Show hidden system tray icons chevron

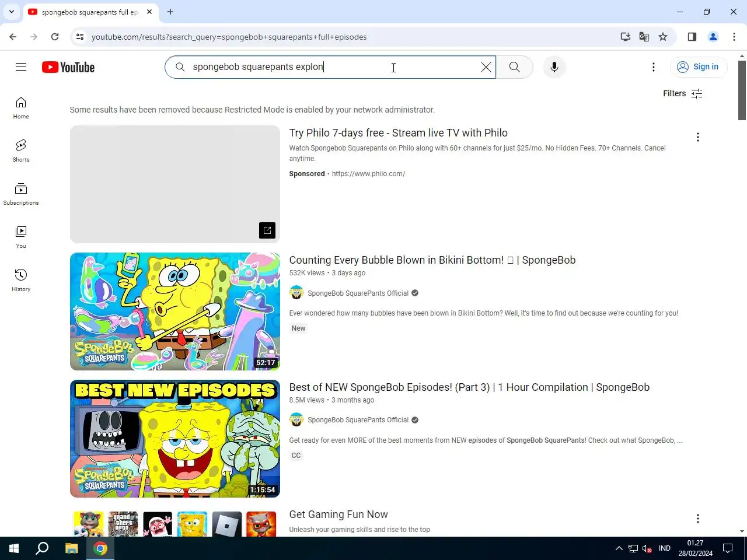619,548
